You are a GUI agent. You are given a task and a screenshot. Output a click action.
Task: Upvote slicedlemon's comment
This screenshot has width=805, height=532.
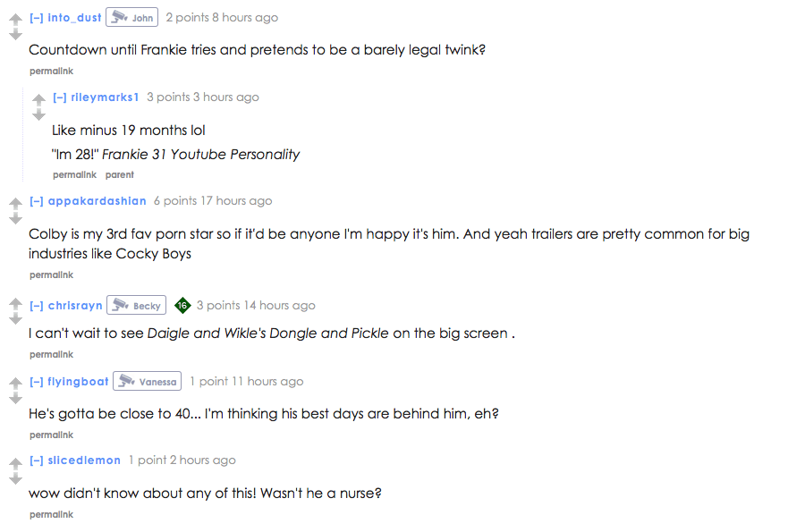pyautogui.click(x=16, y=463)
